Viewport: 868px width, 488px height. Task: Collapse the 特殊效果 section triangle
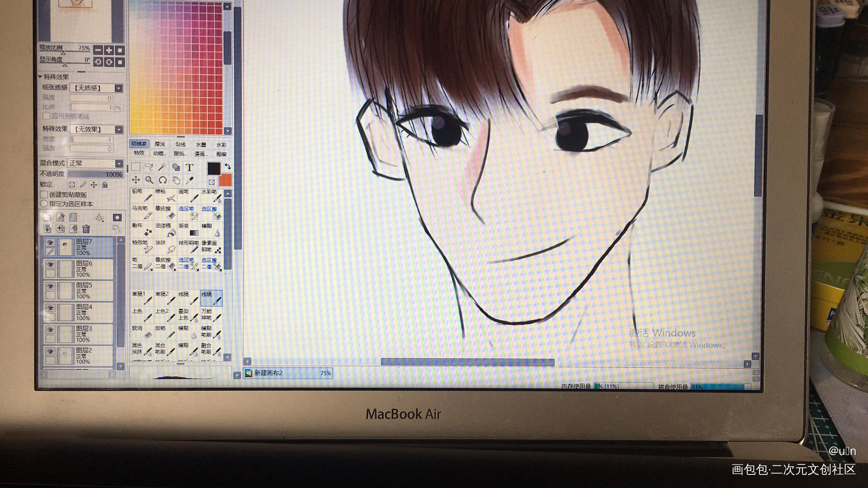click(41, 77)
